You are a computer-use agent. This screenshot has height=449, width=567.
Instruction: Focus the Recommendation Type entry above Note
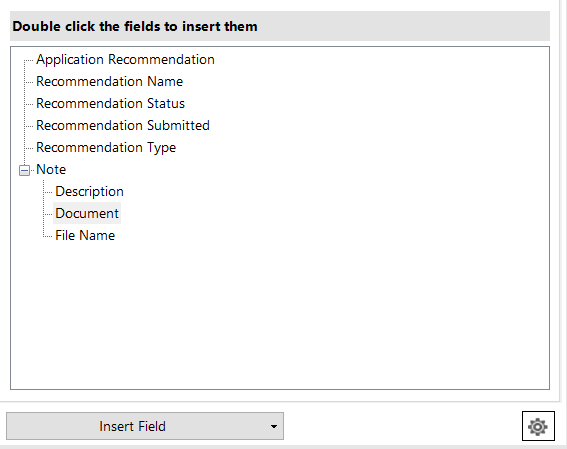106,147
